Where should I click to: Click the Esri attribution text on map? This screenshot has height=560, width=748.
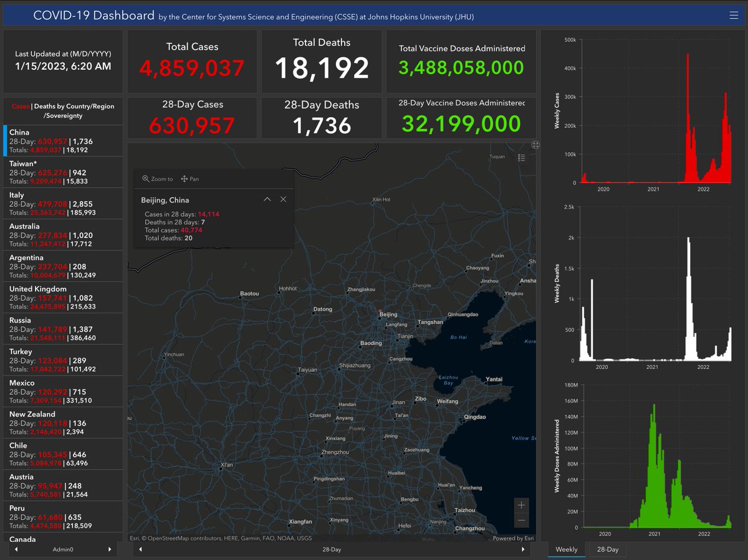[x=221, y=538]
